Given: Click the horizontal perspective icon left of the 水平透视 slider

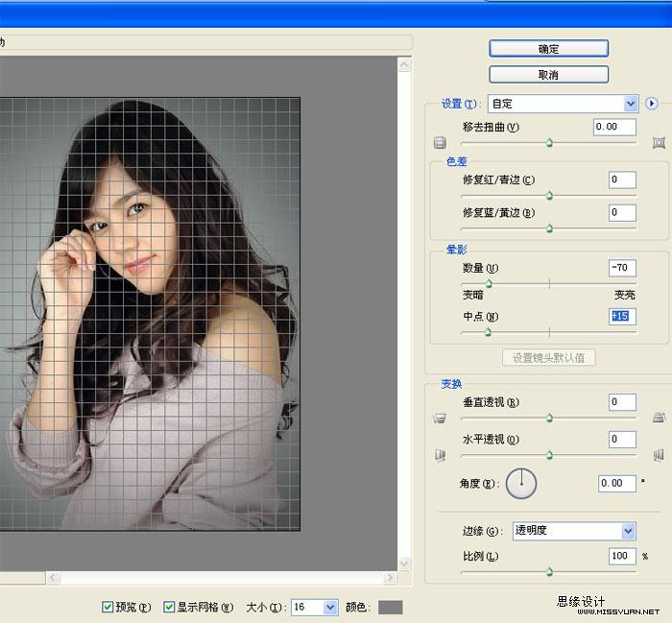Looking at the screenshot, I should click(x=440, y=455).
